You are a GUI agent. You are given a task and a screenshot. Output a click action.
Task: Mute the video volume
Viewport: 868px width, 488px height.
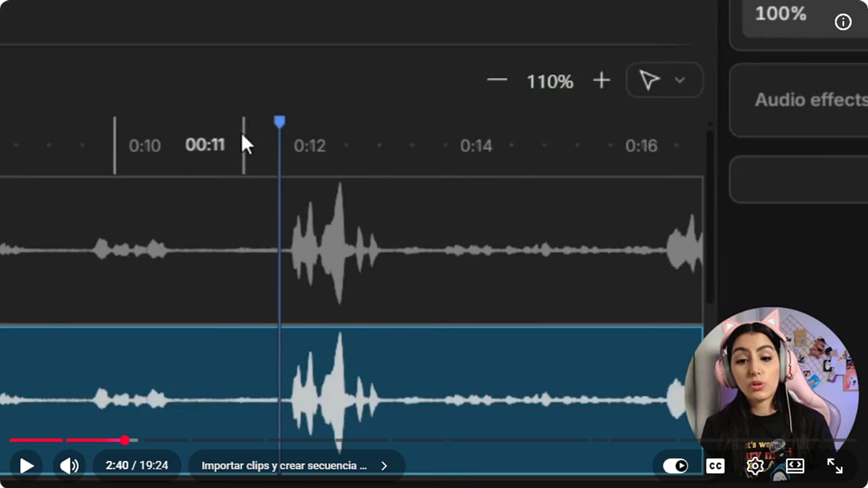pyautogui.click(x=69, y=466)
